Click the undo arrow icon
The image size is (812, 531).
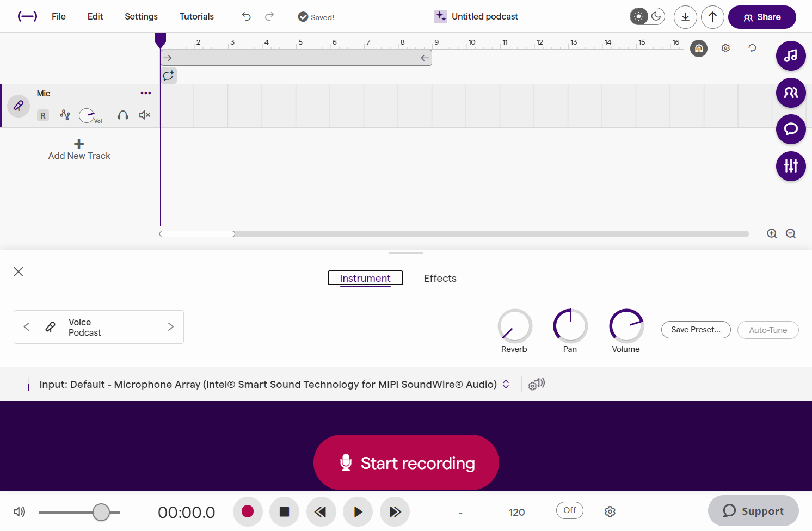(247, 17)
